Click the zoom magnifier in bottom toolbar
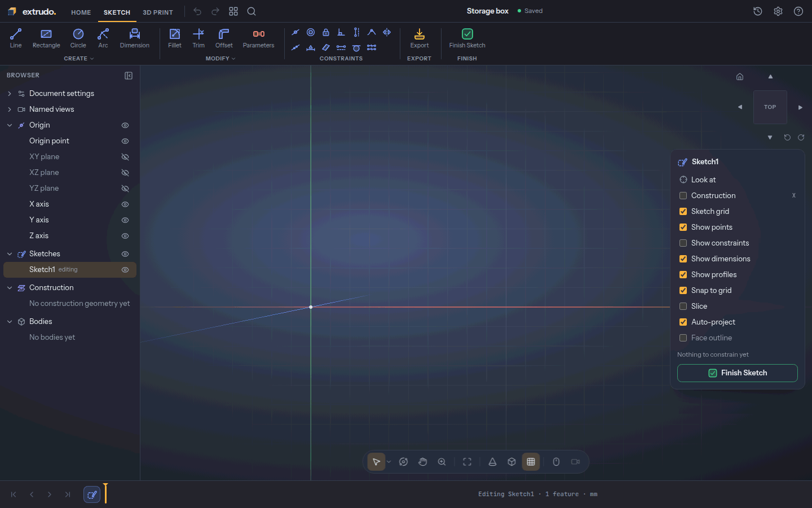This screenshot has width=812, height=508. coord(442,462)
